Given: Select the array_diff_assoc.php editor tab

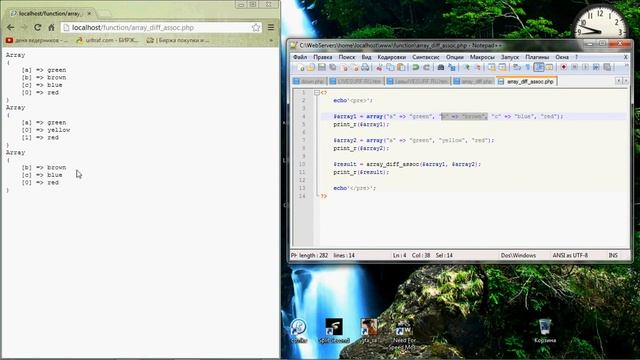Looking at the screenshot, I should [x=527, y=82].
